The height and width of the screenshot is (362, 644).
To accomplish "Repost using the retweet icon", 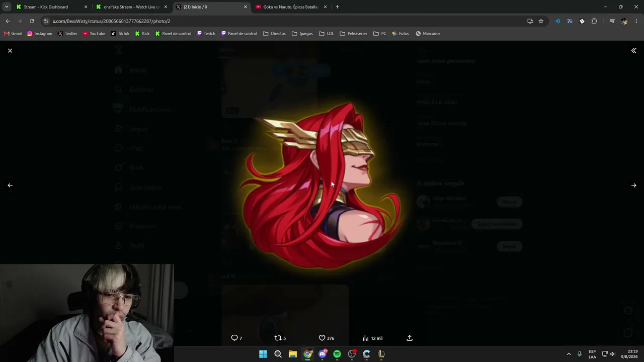I will [280, 338].
